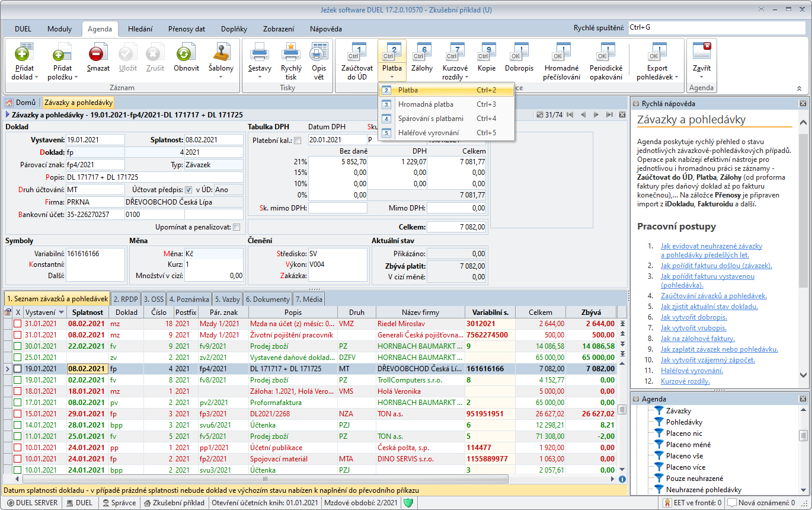This screenshot has width=812, height=510.
Task: Select the Placeno nic filter icon
Action: tap(658, 434)
